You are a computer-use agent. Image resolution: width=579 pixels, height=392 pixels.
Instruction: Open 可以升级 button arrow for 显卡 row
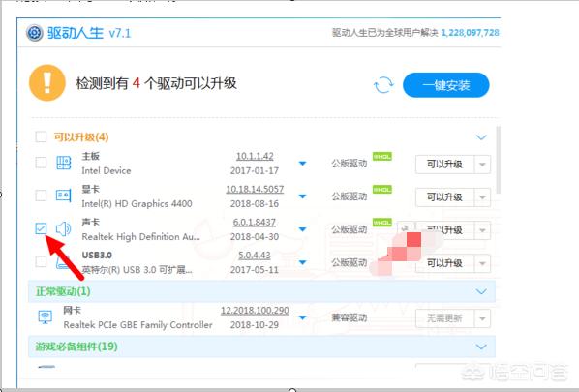[482, 197]
